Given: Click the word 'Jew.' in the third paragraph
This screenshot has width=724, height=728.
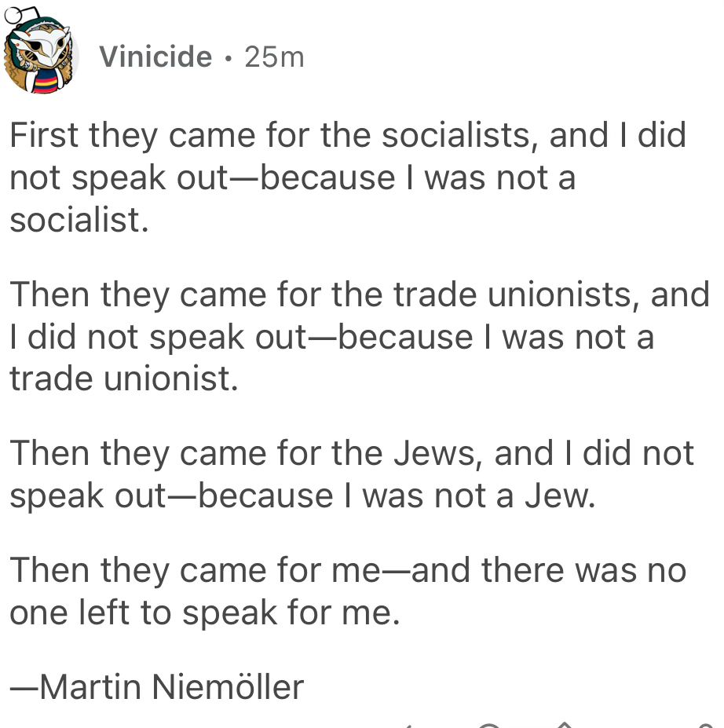Looking at the screenshot, I should point(560,496).
